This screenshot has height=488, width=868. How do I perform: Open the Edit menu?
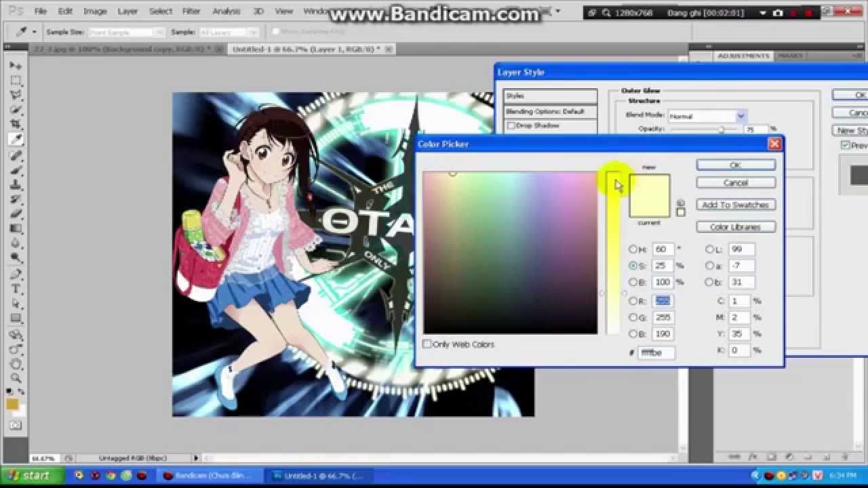click(x=65, y=11)
